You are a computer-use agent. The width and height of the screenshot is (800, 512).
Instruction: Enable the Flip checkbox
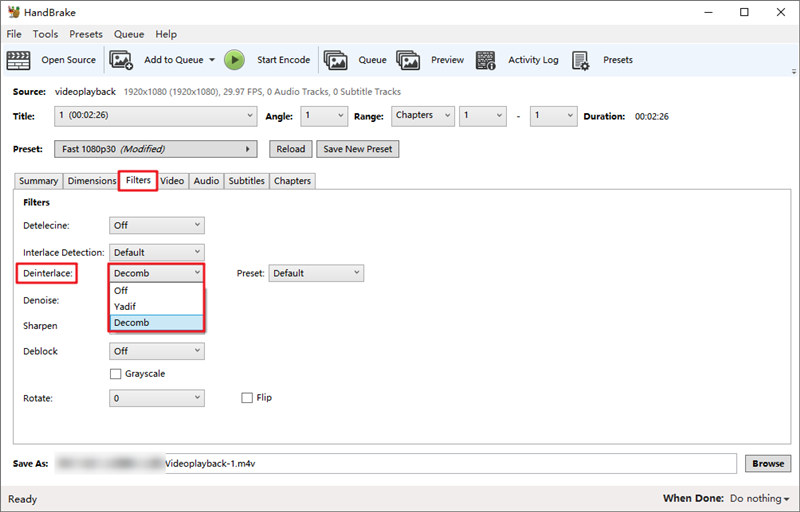point(247,398)
